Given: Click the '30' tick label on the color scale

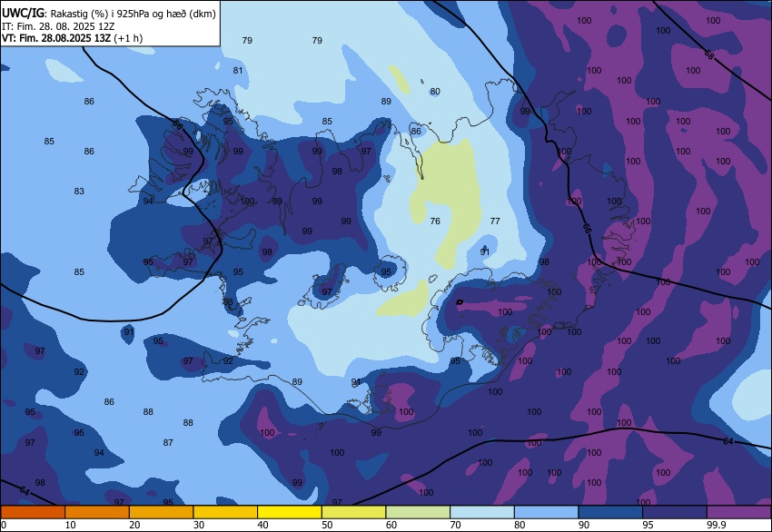Looking at the screenshot, I should tap(198, 525).
